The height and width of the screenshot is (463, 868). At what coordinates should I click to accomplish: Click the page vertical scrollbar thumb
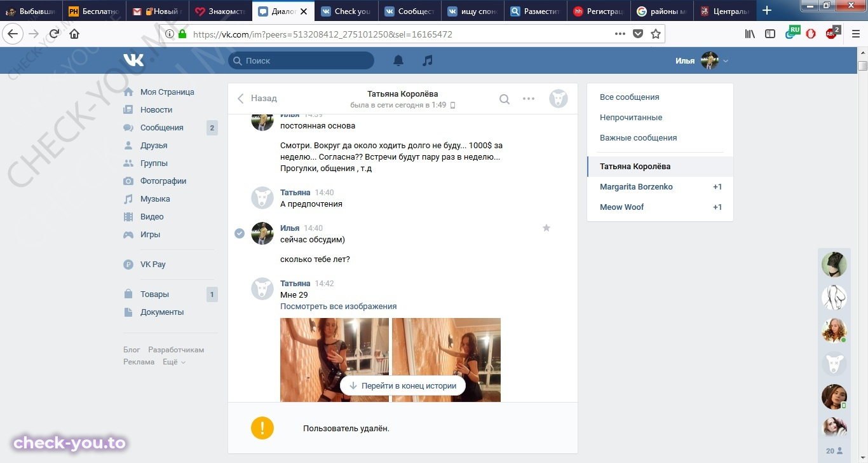coord(862,66)
